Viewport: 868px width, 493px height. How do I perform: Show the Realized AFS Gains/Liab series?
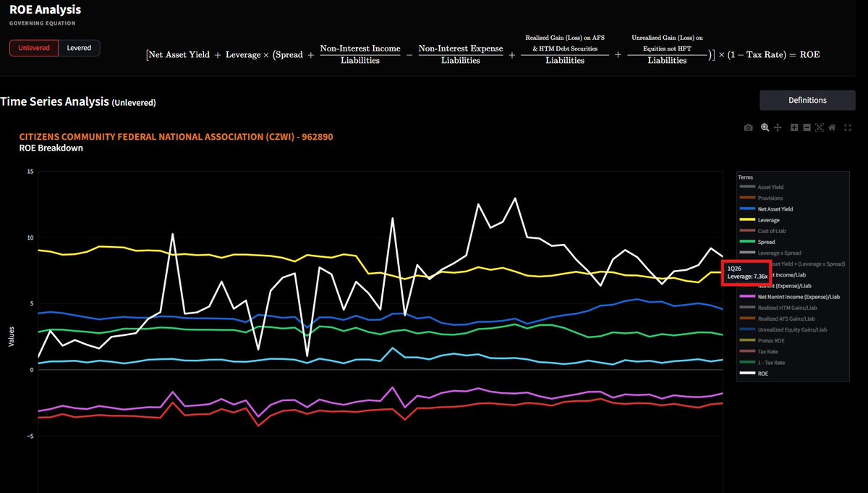point(778,319)
